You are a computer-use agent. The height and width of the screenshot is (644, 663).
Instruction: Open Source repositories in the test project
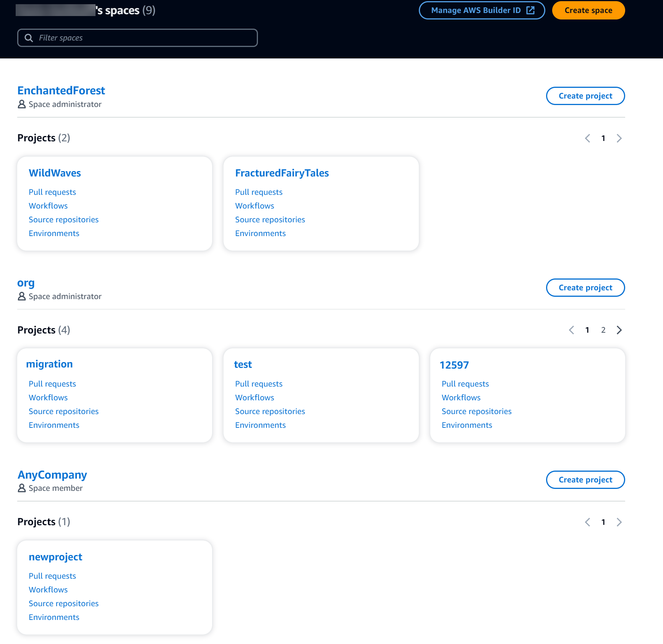click(270, 411)
